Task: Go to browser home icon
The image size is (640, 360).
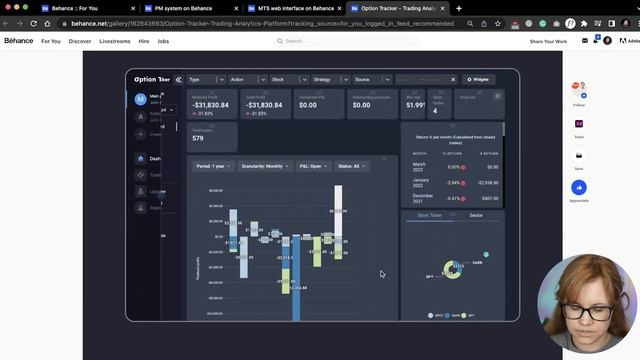Action: pos(47,24)
